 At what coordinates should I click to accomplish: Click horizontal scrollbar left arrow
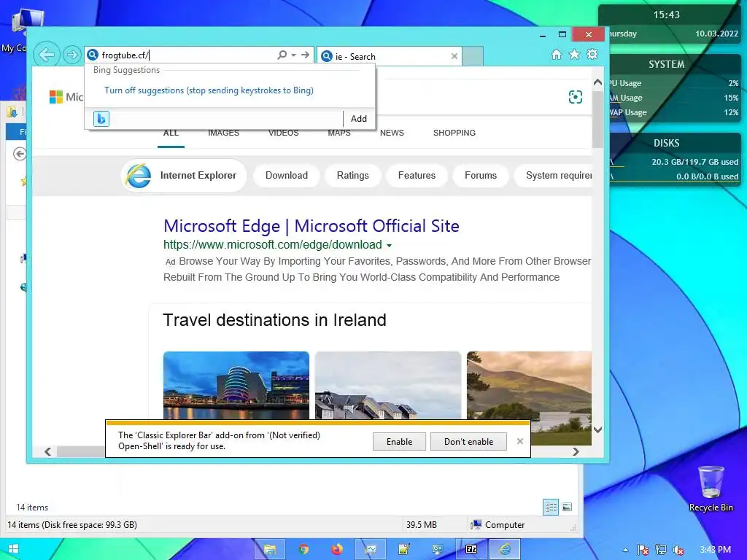47,451
